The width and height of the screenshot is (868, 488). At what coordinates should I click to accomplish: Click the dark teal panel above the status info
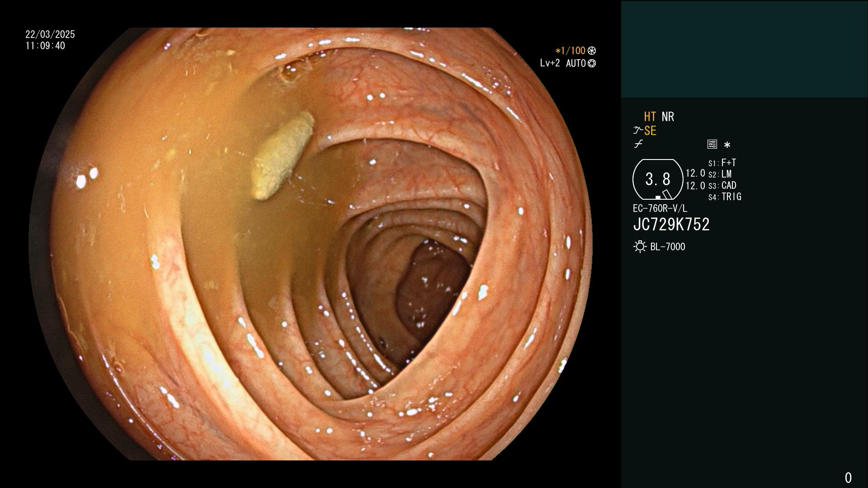click(x=744, y=49)
